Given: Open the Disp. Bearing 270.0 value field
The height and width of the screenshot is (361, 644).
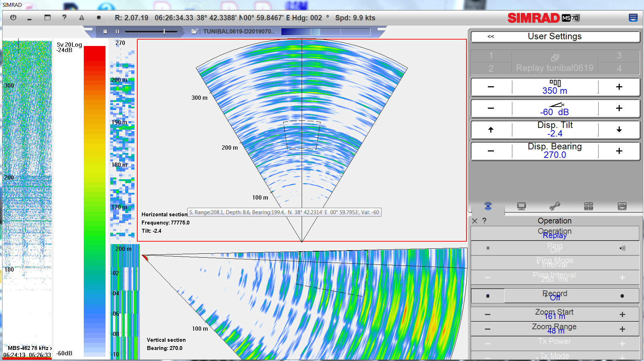Looking at the screenshot, I should pyautogui.click(x=554, y=151).
